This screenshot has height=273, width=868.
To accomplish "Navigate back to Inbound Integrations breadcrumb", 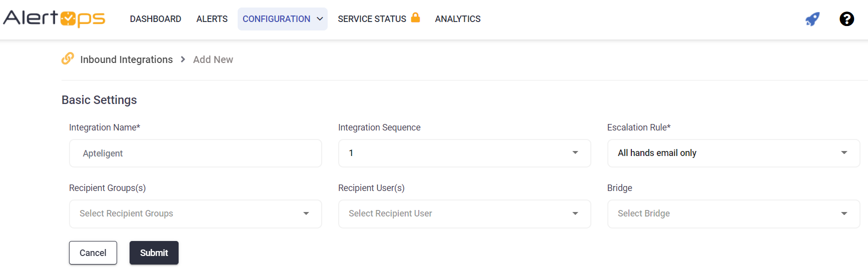I will click(x=127, y=59).
